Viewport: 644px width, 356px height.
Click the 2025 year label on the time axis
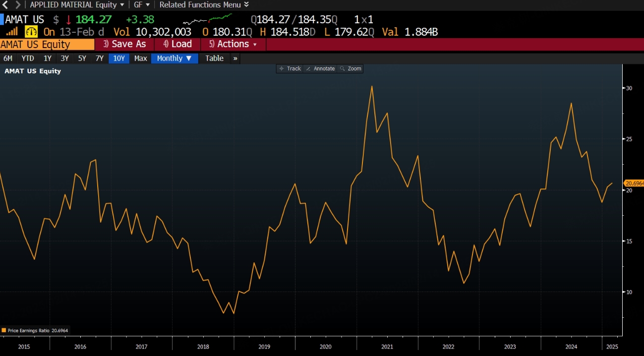pos(612,347)
